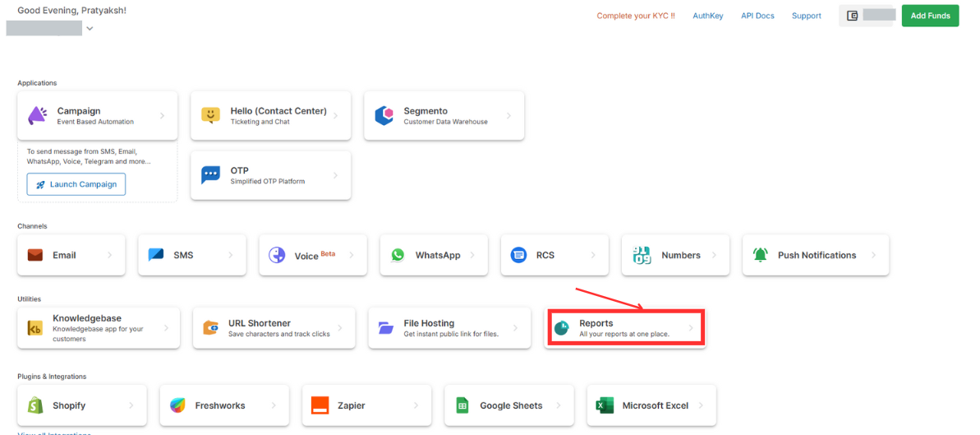
Task: Click the Knowledgebase Kb icon
Action: (35, 328)
